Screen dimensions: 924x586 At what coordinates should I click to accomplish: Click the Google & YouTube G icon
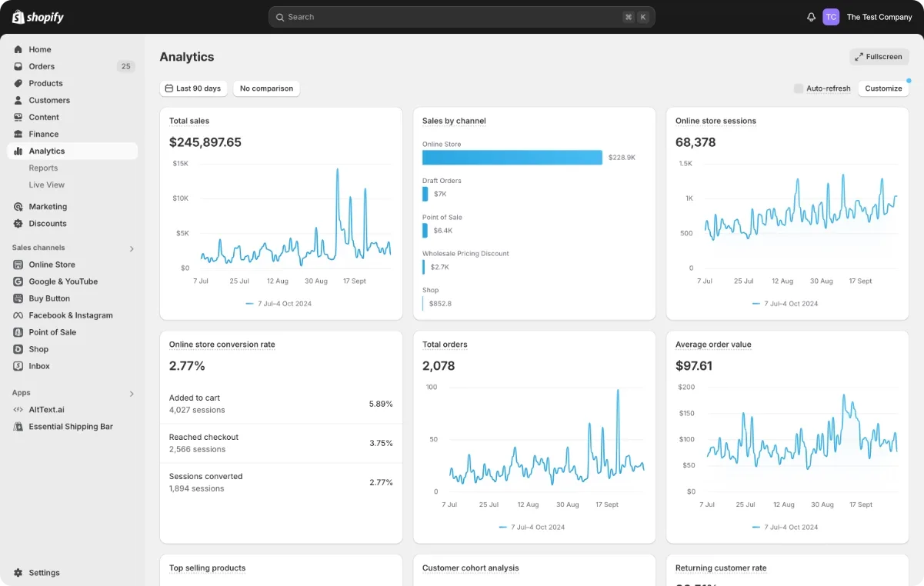[18, 281]
